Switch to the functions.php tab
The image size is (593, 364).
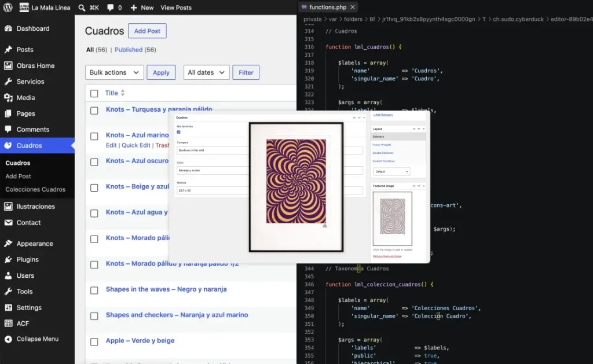click(328, 7)
